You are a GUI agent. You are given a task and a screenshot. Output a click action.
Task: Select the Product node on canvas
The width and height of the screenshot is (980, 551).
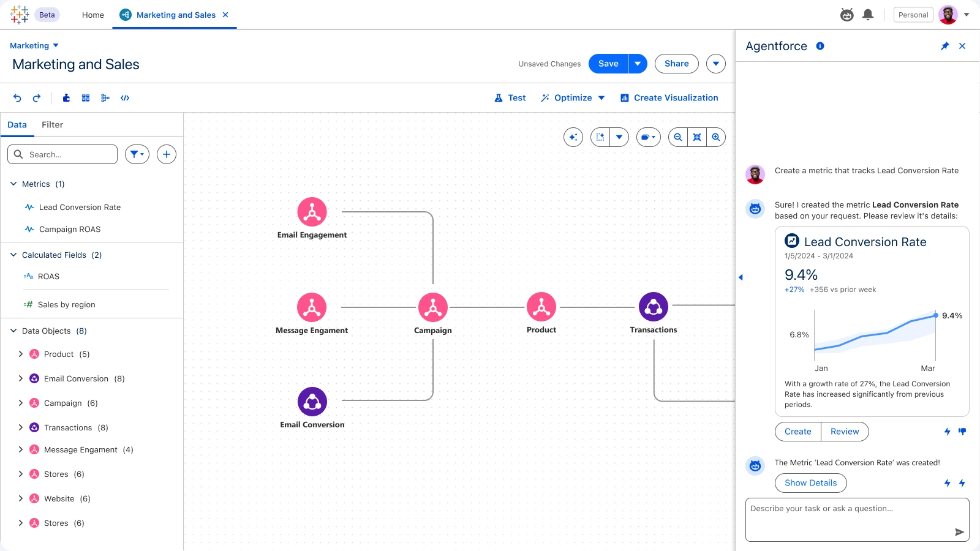(x=541, y=307)
